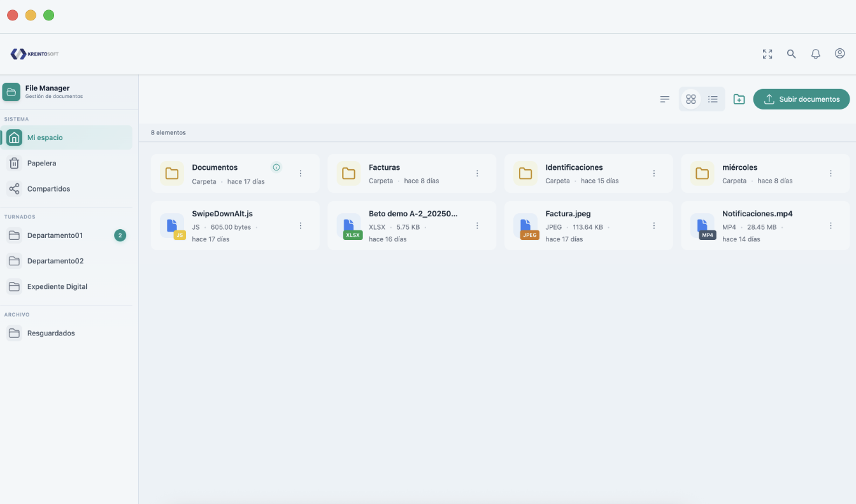
Task: Open Resguardados in the archive section
Action: [x=51, y=333]
